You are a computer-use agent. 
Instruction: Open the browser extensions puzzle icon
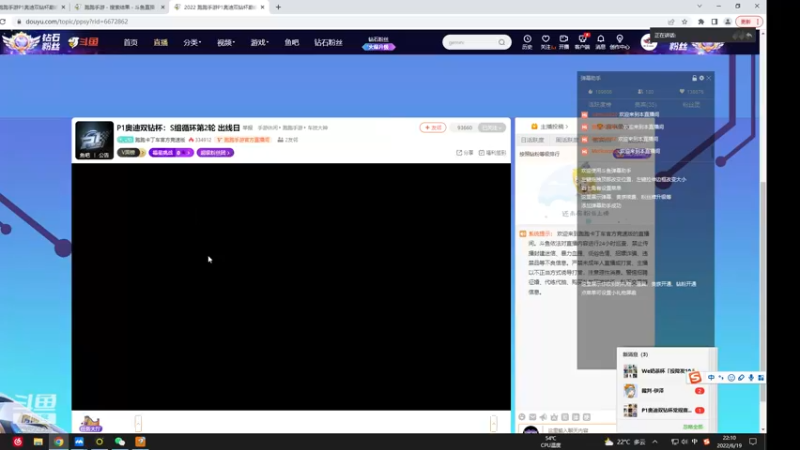(x=701, y=22)
